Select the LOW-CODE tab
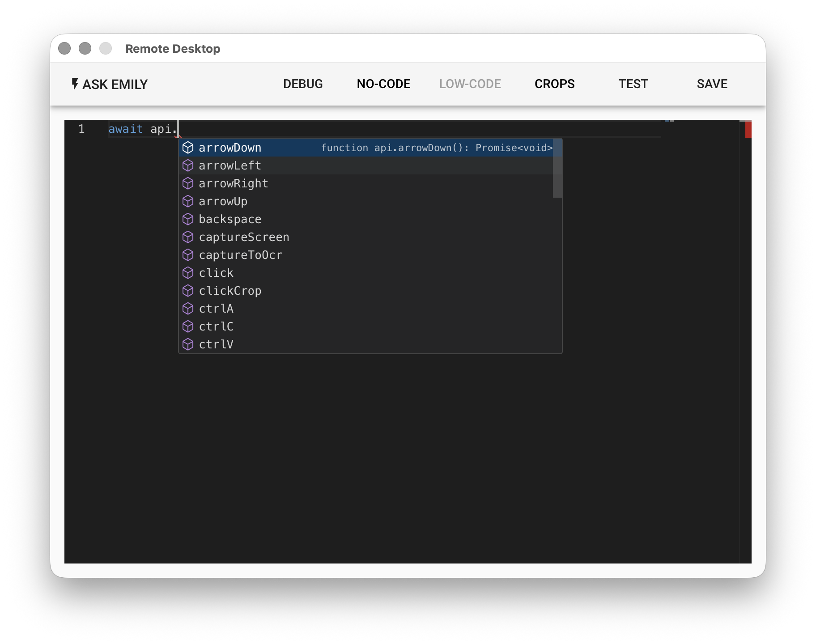This screenshot has height=644, width=816. click(x=470, y=84)
